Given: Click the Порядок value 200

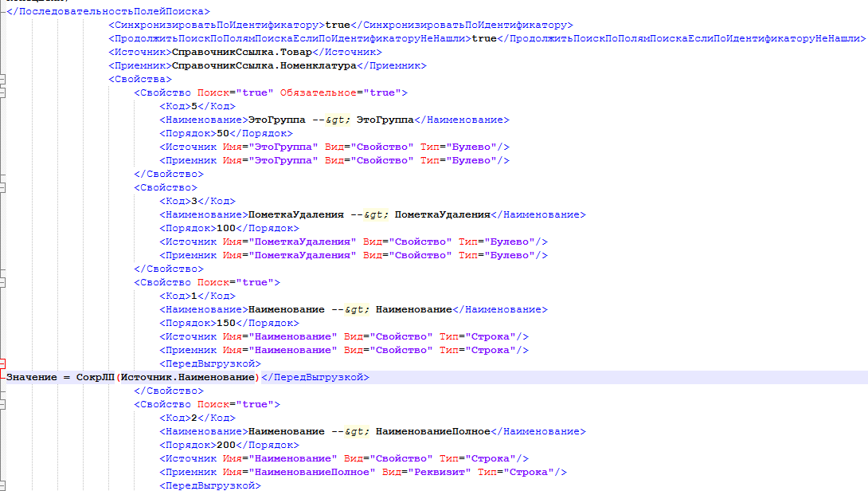Looking at the screenshot, I should 226,445.
